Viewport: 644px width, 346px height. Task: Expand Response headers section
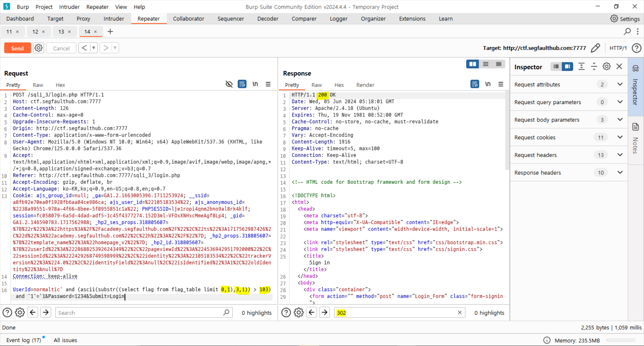tap(620, 172)
